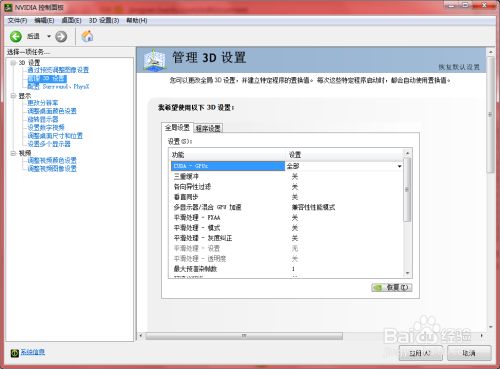Open 设置数字音频 task
The width and height of the screenshot is (500, 369).
[46, 127]
